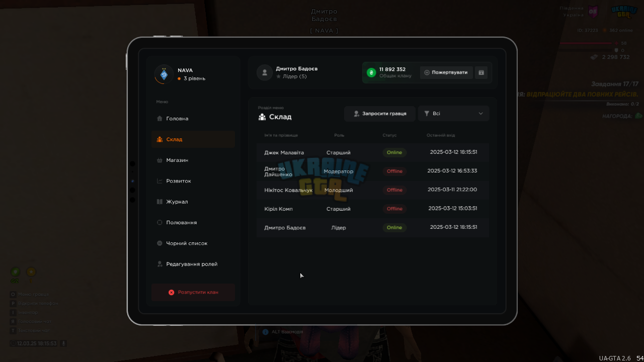644x362 pixels.
Task: Click last login 2025-03-12 16:53:33
Action: pos(452,170)
